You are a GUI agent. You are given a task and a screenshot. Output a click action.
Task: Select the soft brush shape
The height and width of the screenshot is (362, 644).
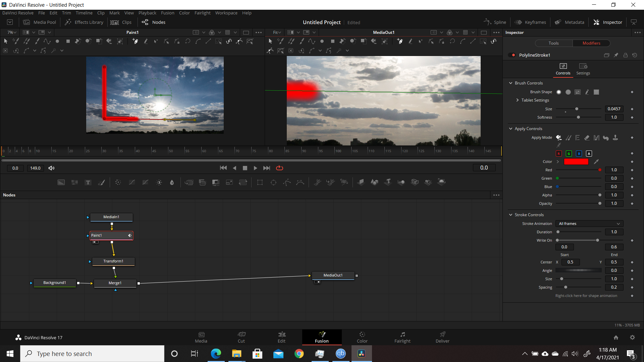[x=559, y=92]
